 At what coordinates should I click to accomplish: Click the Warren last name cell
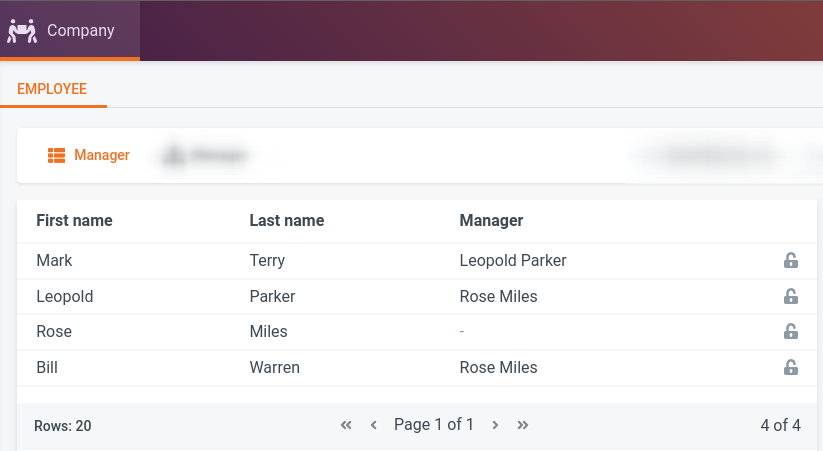274,367
